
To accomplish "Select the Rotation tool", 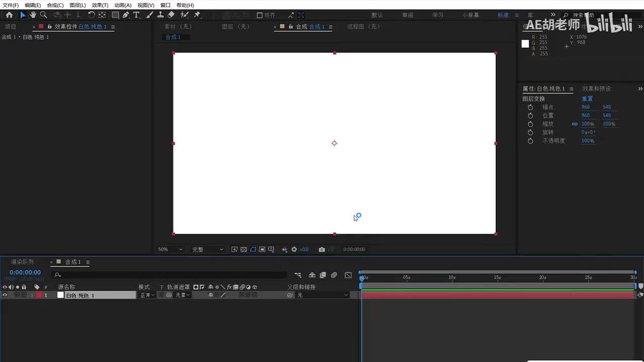I will pos(92,15).
